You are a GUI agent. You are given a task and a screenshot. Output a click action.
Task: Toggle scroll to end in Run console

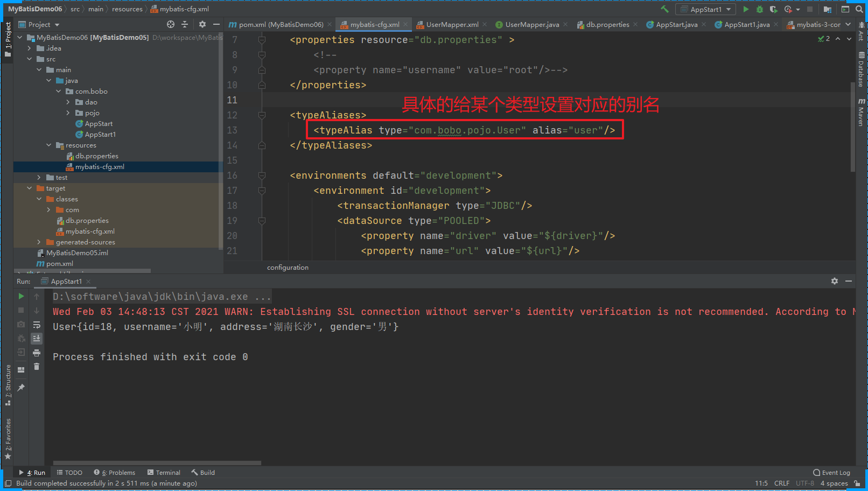point(37,339)
